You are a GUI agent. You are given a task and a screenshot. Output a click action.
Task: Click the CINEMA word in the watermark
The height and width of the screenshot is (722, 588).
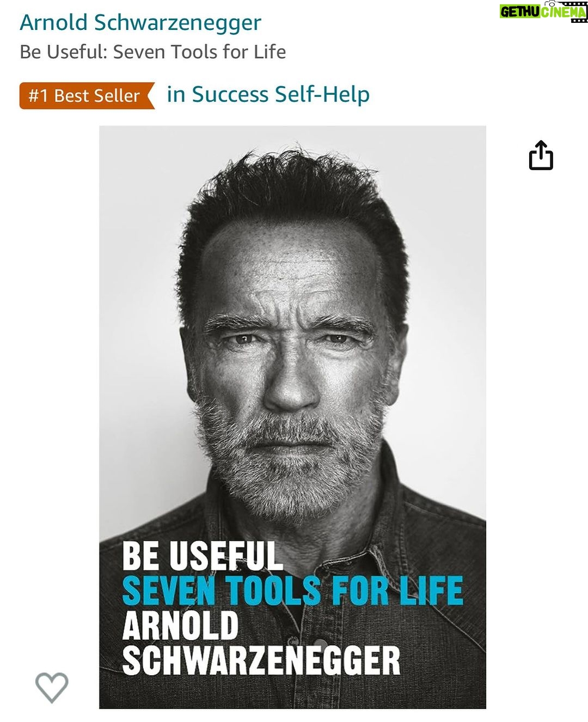pos(563,12)
